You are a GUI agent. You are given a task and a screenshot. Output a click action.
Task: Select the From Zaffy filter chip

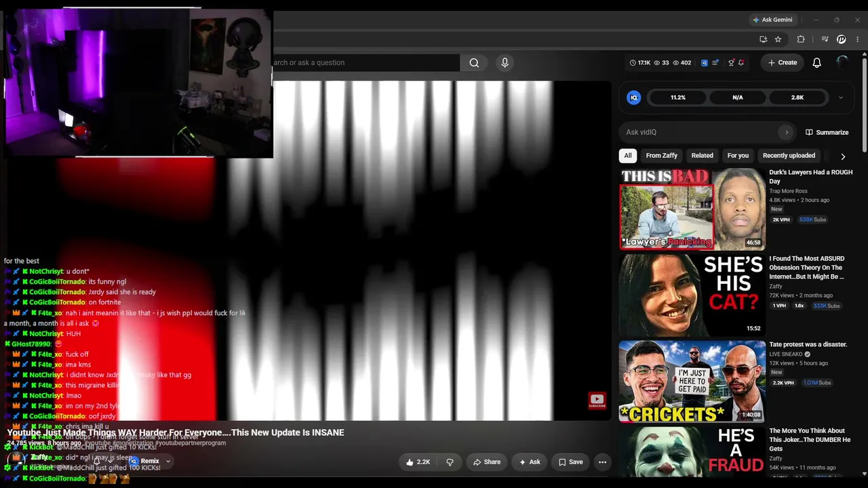click(662, 156)
